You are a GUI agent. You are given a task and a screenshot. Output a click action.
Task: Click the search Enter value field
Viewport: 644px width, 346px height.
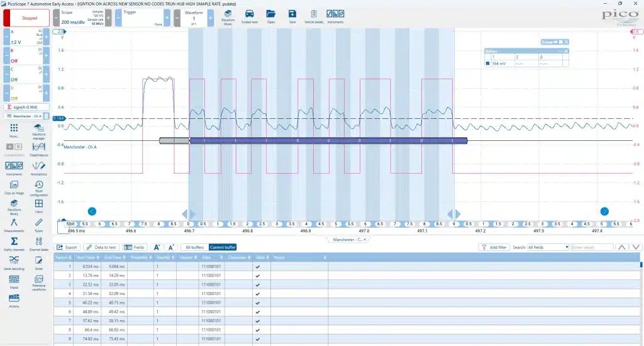[x=591, y=247]
